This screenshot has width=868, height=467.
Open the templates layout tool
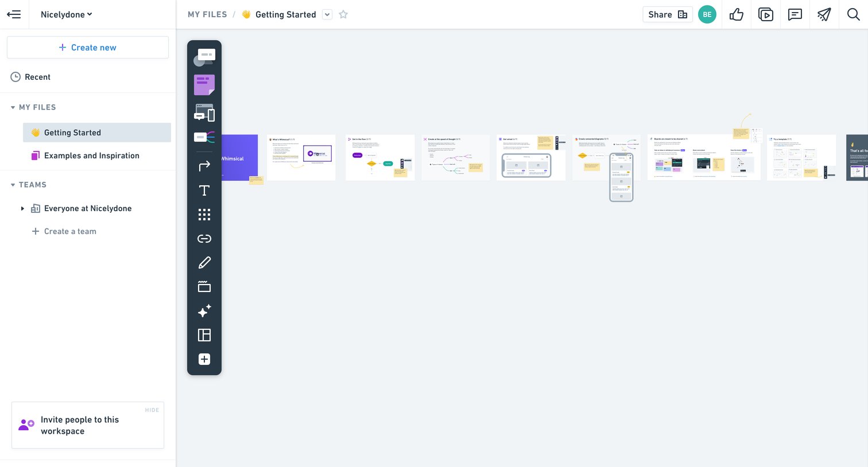pos(204,335)
